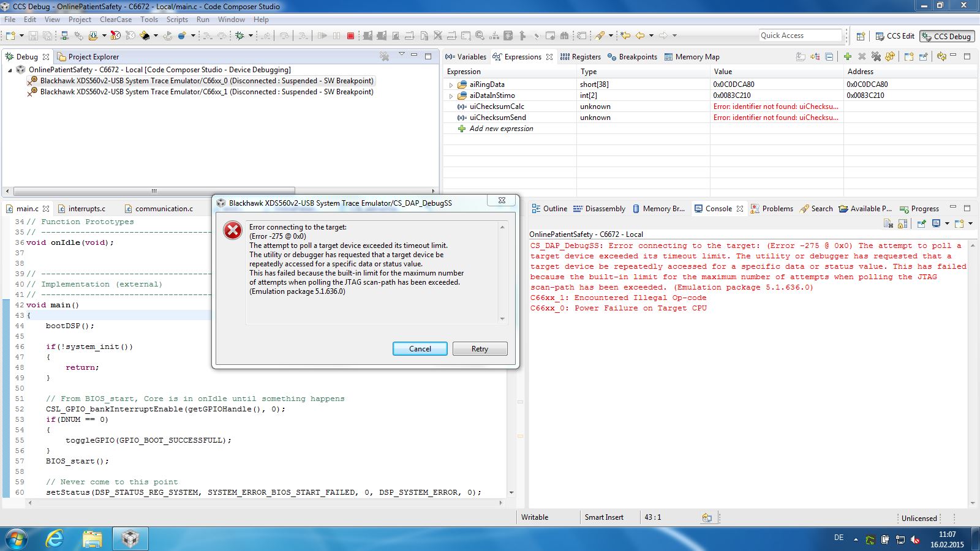Click the Code Composer Studio taskbar icon
The width and height of the screenshot is (980, 551).
point(130,539)
